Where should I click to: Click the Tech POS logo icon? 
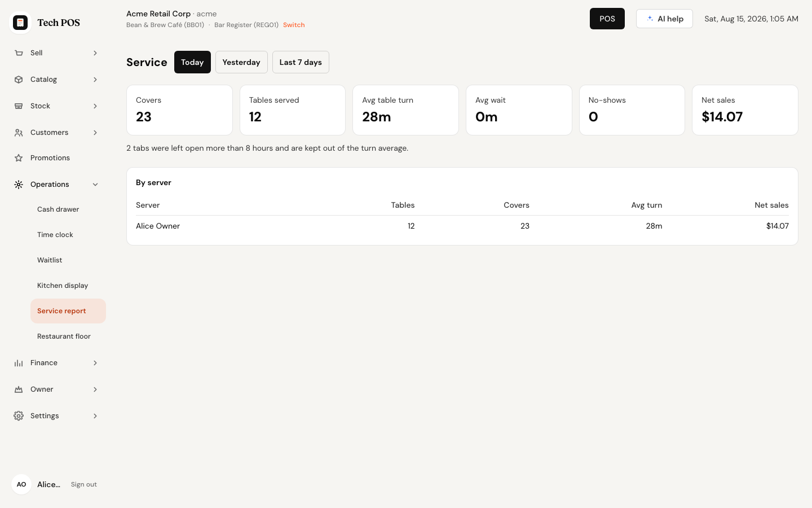coord(20,23)
